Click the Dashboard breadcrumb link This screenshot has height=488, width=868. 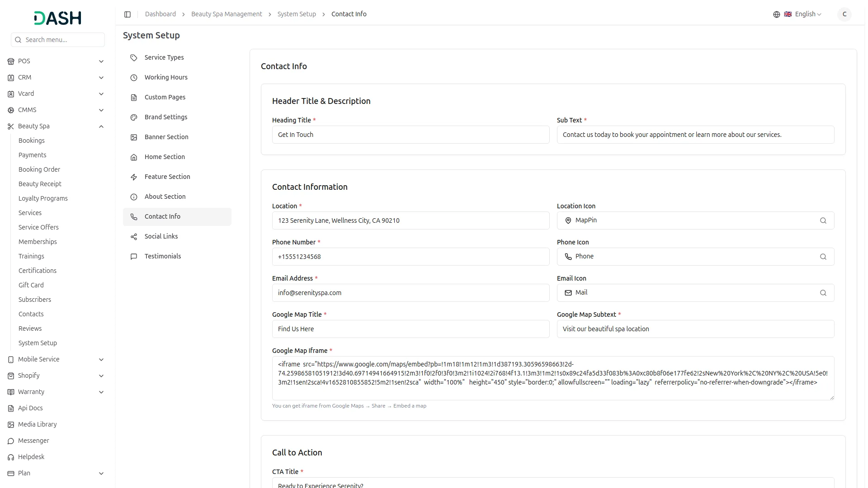point(160,14)
